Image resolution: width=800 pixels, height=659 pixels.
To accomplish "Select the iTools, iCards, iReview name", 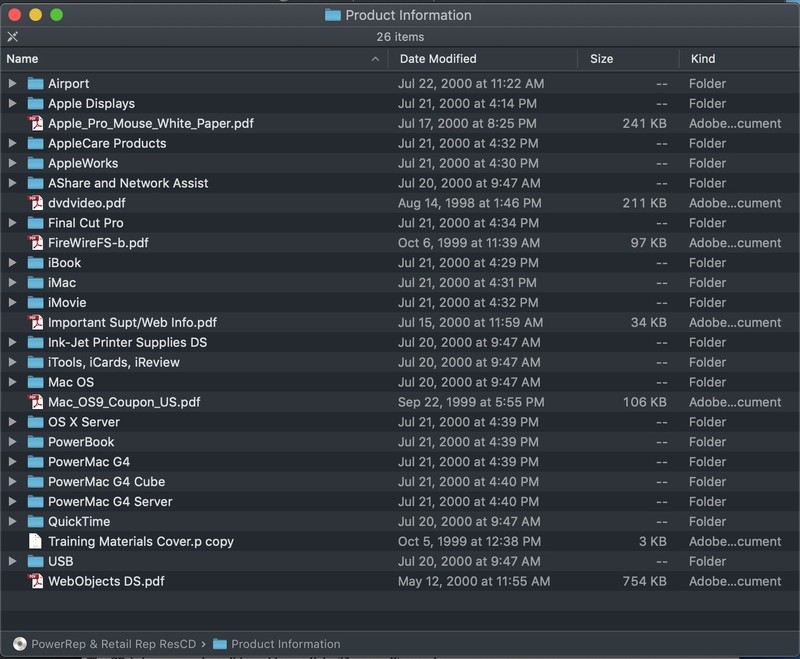I will (x=114, y=362).
